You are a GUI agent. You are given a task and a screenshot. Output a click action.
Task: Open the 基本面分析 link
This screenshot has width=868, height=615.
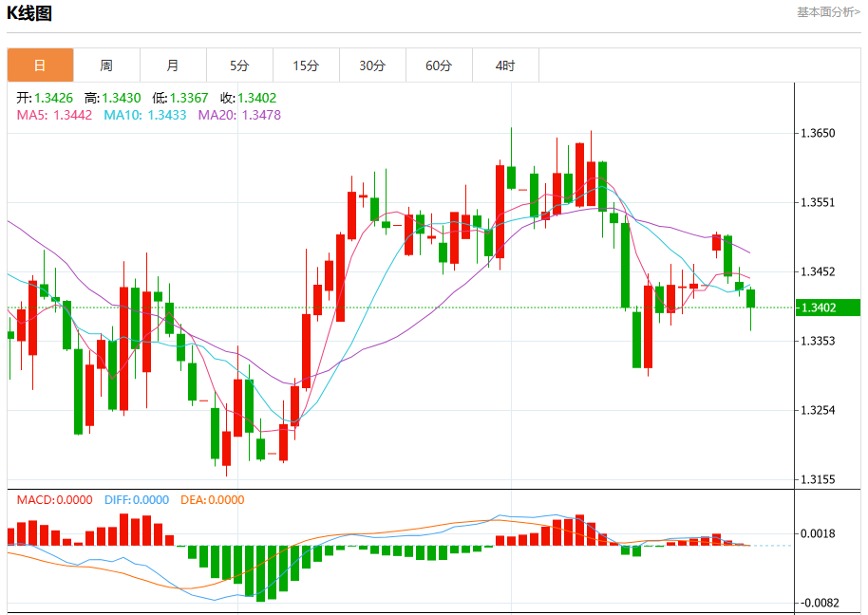pyautogui.click(x=828, y=12)
